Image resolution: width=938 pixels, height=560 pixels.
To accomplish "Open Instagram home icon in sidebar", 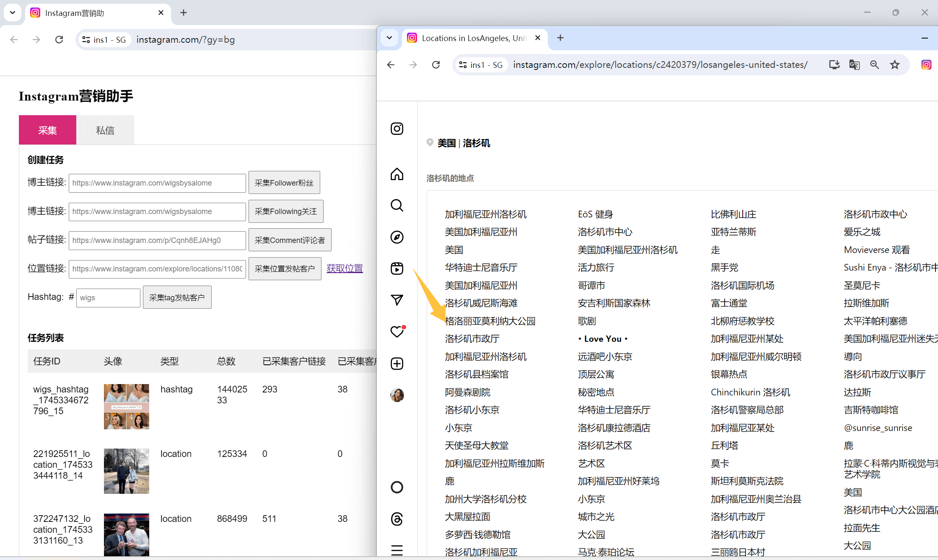I will pyautogui.click(x=397, y=174).
